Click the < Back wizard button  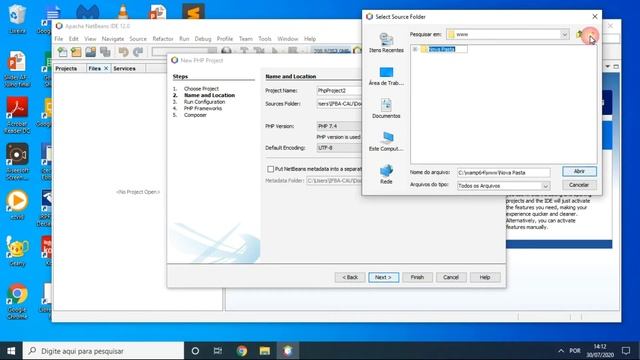[350, 277]
